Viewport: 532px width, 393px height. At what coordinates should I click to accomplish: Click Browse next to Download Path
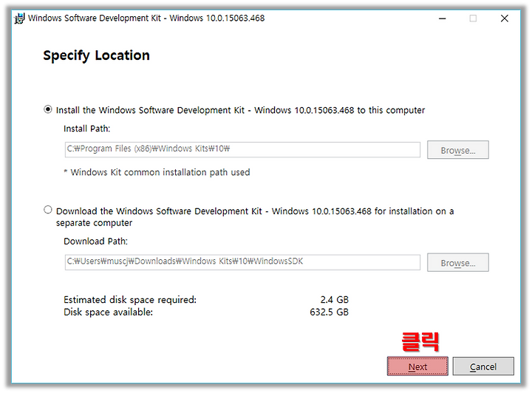457,262
